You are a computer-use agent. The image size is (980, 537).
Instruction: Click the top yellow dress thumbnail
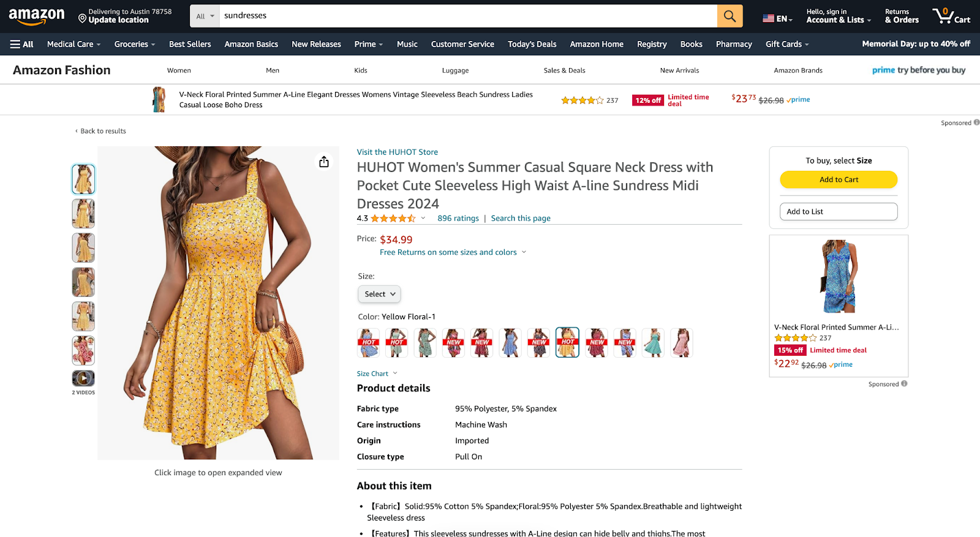(x=83, y=179)
